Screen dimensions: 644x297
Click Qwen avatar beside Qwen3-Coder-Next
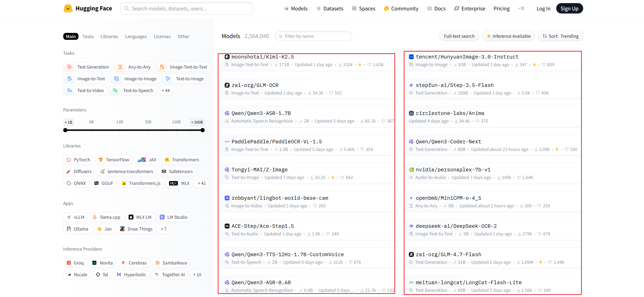point(411,142)
